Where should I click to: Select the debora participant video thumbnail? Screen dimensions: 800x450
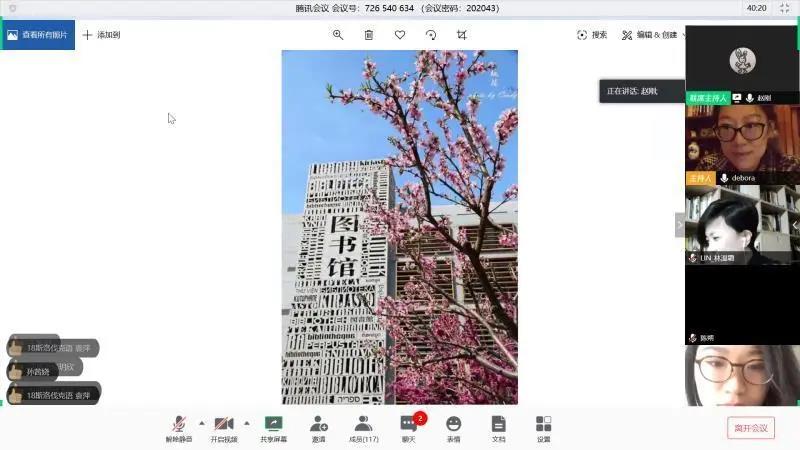pyautogui.click(x=741, y=145)
